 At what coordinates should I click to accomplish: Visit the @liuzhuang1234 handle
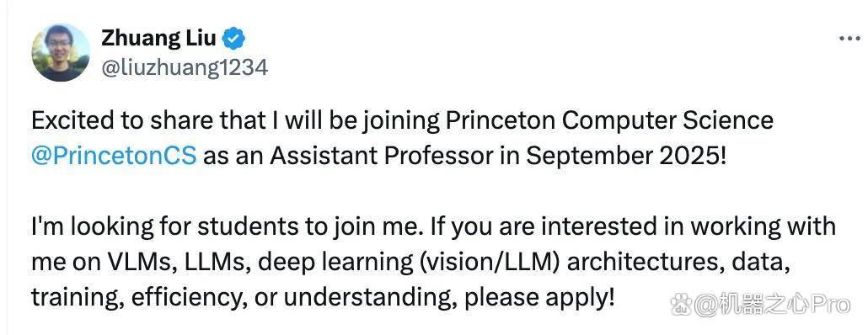click(x=185, y=68)
